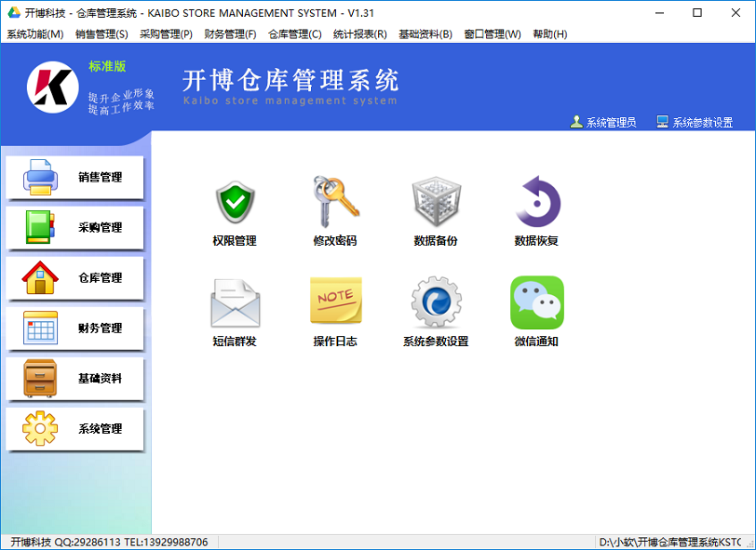
Task: Click the computer icon beside 系统参数设置 in the header
Action: pyautogui.click(x=663, y=122)
